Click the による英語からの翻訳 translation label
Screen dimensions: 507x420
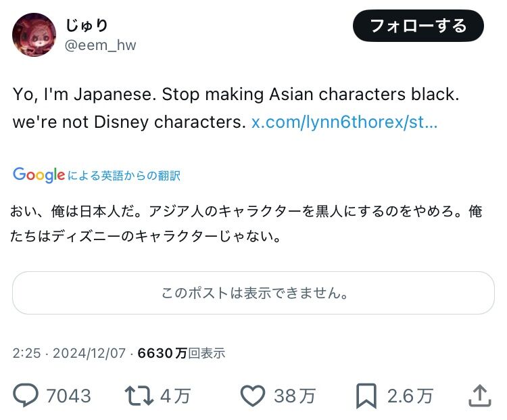[124, 176]
